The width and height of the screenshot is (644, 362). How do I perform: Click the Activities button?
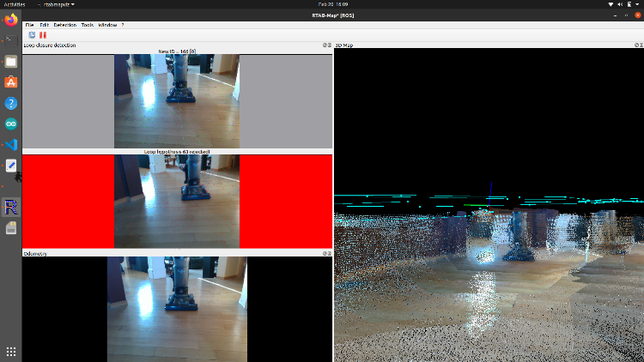point(15,4)
